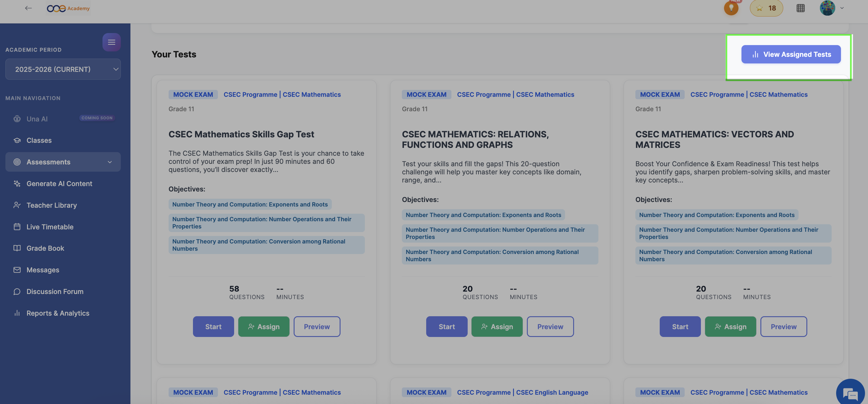Start the CSEC Mathematics Skills Gap Test
The width and height of the screenshot is (868, 404).
point(213,326)
